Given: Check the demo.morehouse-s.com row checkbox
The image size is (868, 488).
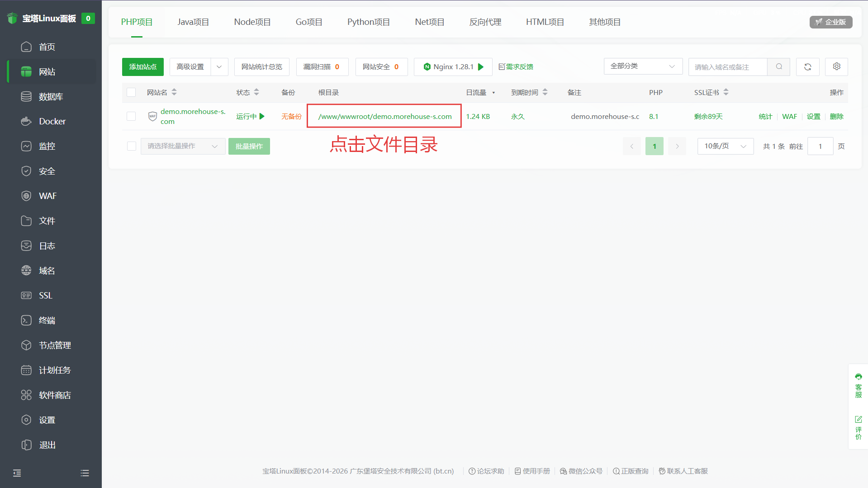Looking at the screenshot, I should click(131, 116).
